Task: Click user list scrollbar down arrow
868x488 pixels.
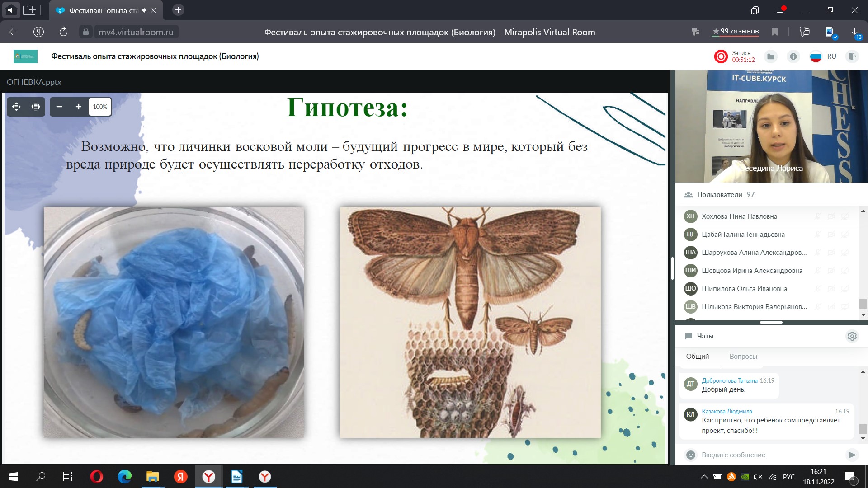Action: (863, 315)
